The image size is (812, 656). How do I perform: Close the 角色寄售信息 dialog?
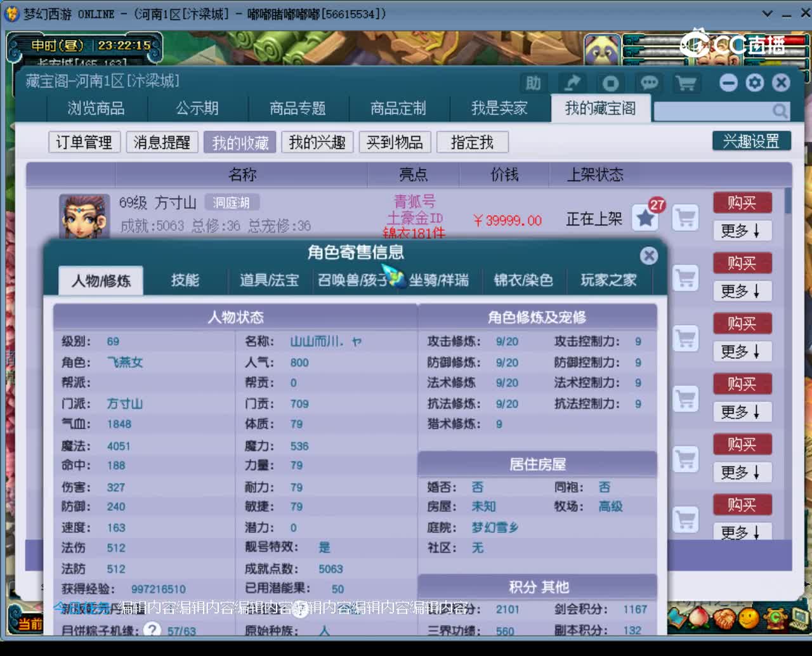648,256
